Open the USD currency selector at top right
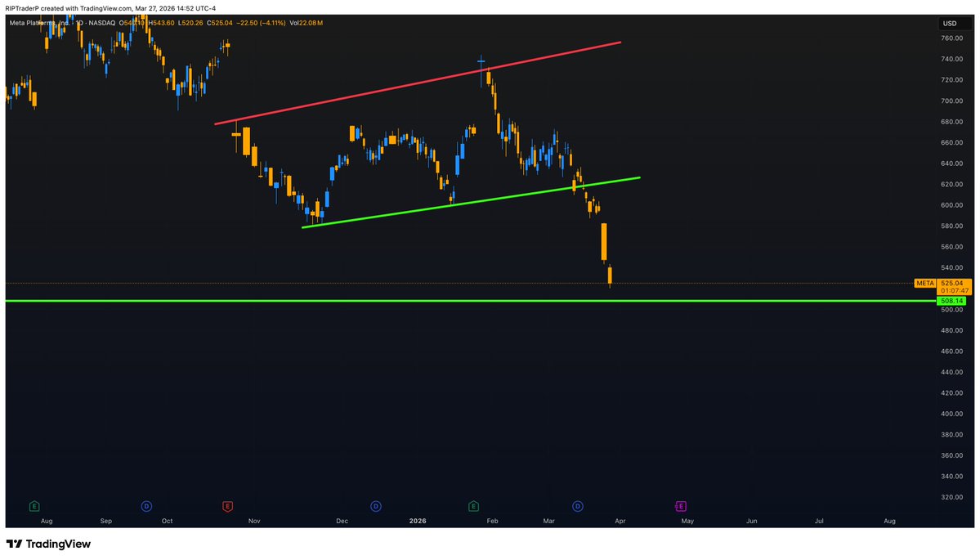Image resolution: width=980 pixels, height=560 pixels. click(951, 23)
